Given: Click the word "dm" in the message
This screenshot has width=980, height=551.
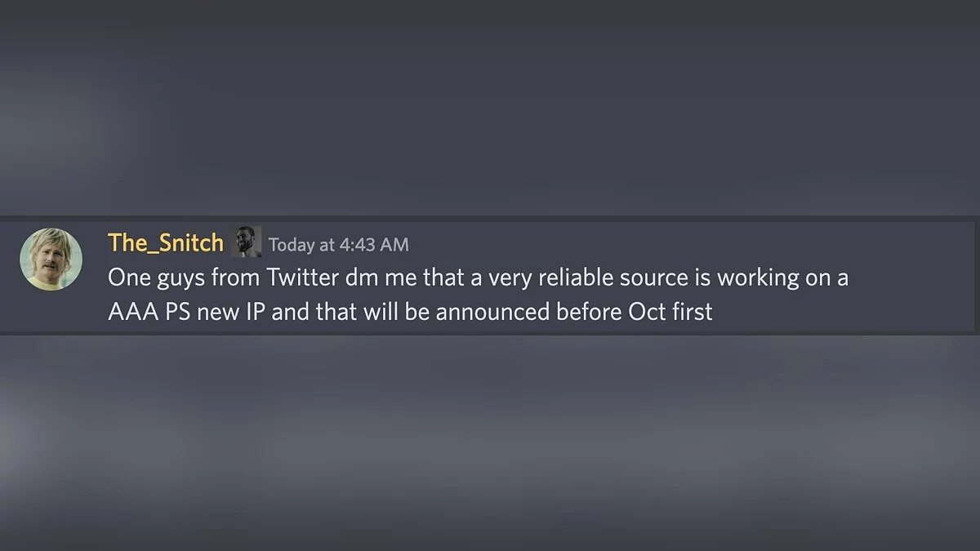Looking at the screenshot, I should (x=361, y=278).
